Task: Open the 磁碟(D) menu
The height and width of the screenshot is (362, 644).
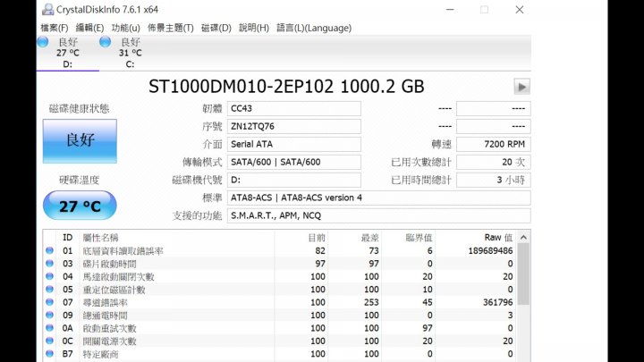Action: 216,28
